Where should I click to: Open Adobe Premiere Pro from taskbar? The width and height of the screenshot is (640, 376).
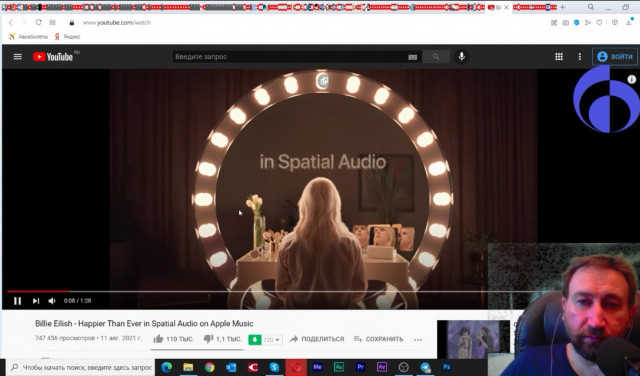(x=360, y=367)
